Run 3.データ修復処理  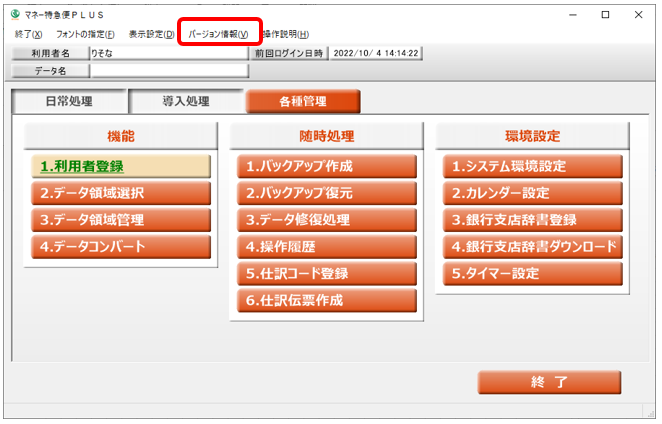click(327, 220)
